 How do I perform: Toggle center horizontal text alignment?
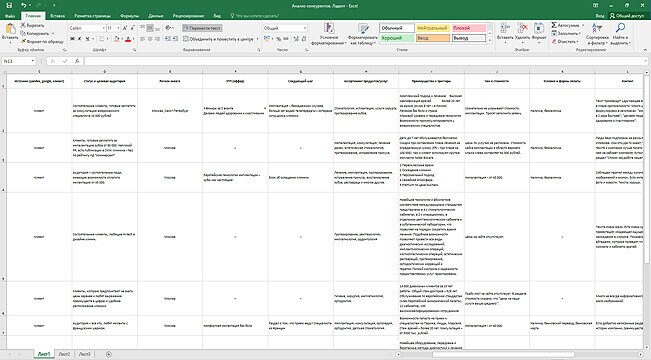(x=150, y=39)
